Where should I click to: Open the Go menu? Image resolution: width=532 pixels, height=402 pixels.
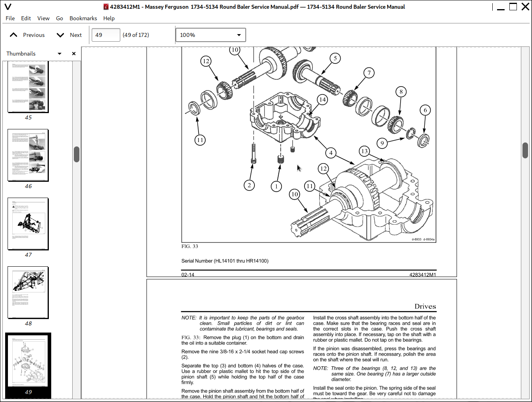[60, 18]
